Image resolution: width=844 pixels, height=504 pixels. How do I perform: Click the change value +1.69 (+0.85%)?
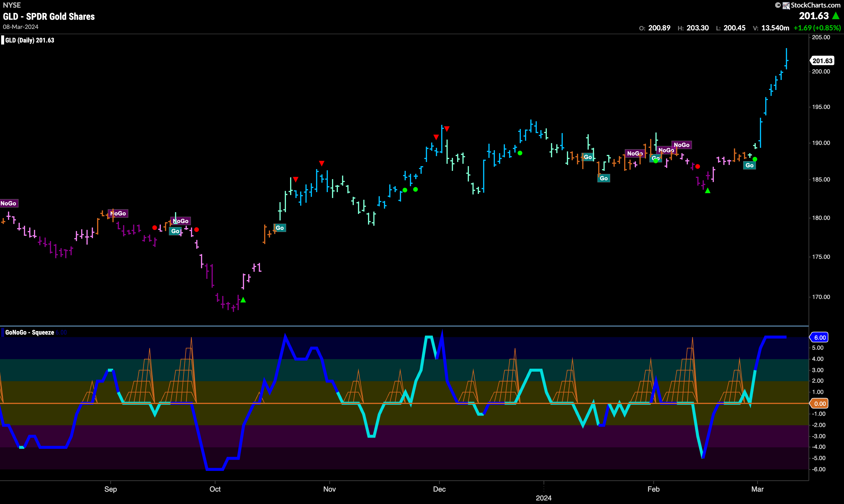[x=817, y=28]
